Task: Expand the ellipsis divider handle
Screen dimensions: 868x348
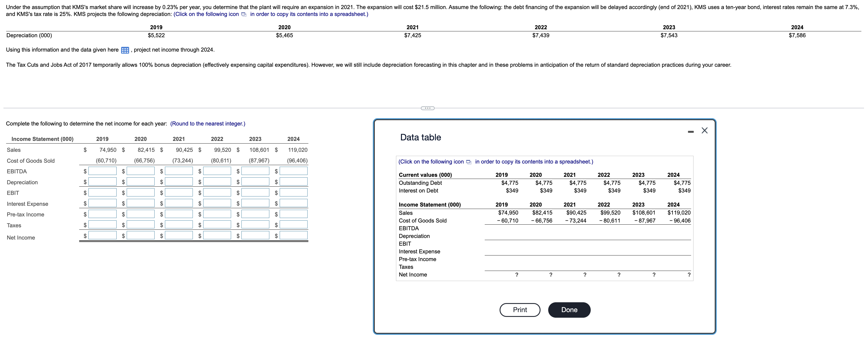Action: pyautogui.click(x=428, y=108)
